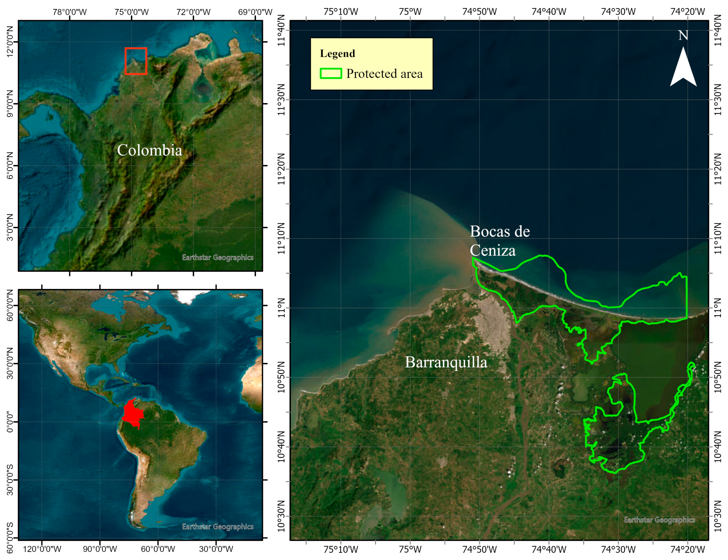Click the red square on Colombia inset map
Viewport: 728px width, 560px height.
[136, 61]
